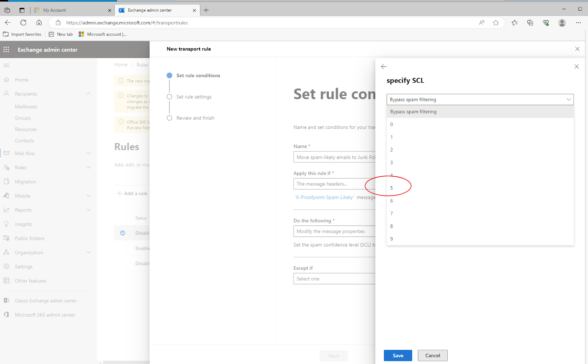Choose SCL value 9 from list
This screenshot has height=364, width=588.
[x=480, y=239]
